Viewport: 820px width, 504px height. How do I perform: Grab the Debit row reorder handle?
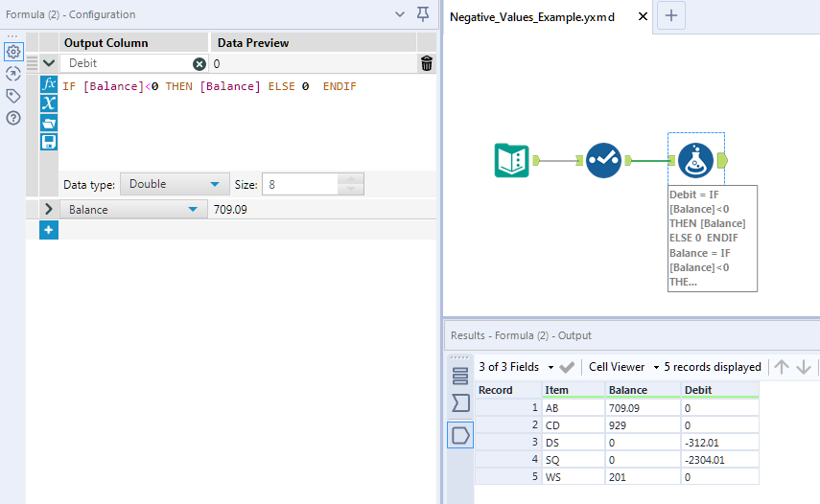tap(32, 63)
